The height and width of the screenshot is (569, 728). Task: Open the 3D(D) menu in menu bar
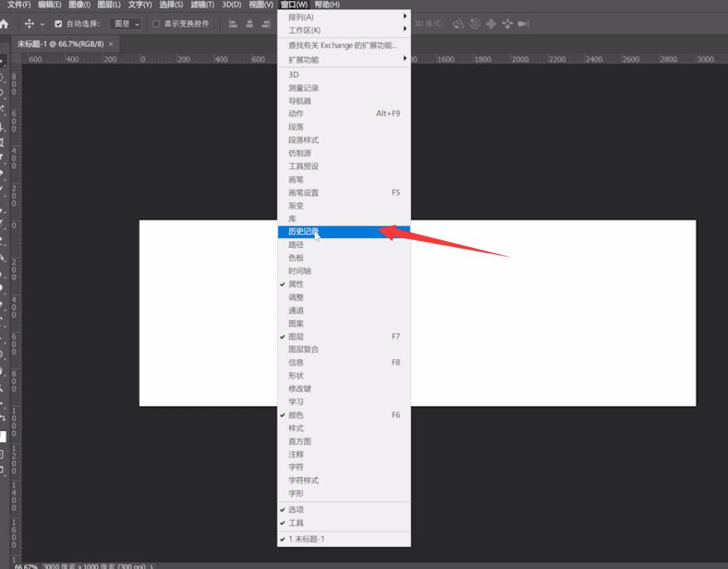[x=232, y=5]
